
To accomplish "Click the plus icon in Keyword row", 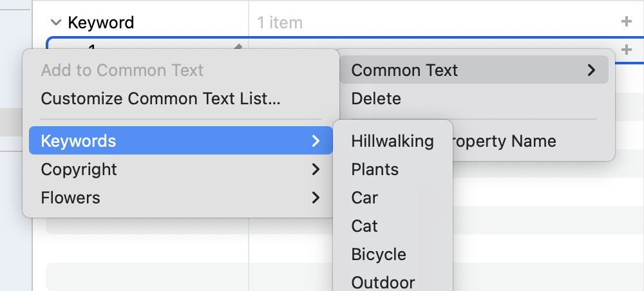I will pyautogui.click(x=627, y=21).
